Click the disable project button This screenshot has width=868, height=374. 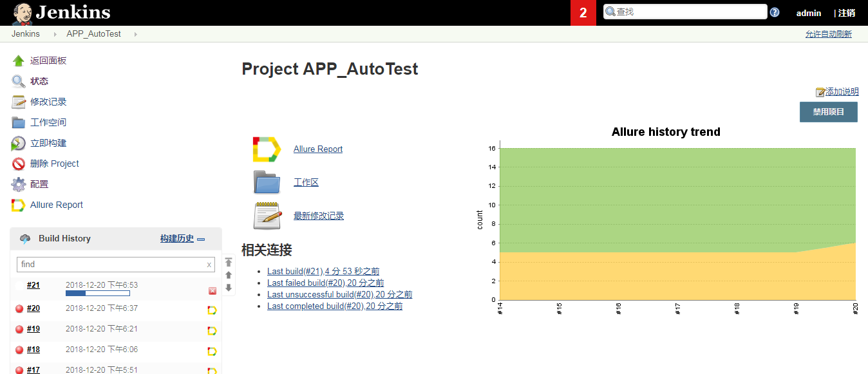pos(828,112)
